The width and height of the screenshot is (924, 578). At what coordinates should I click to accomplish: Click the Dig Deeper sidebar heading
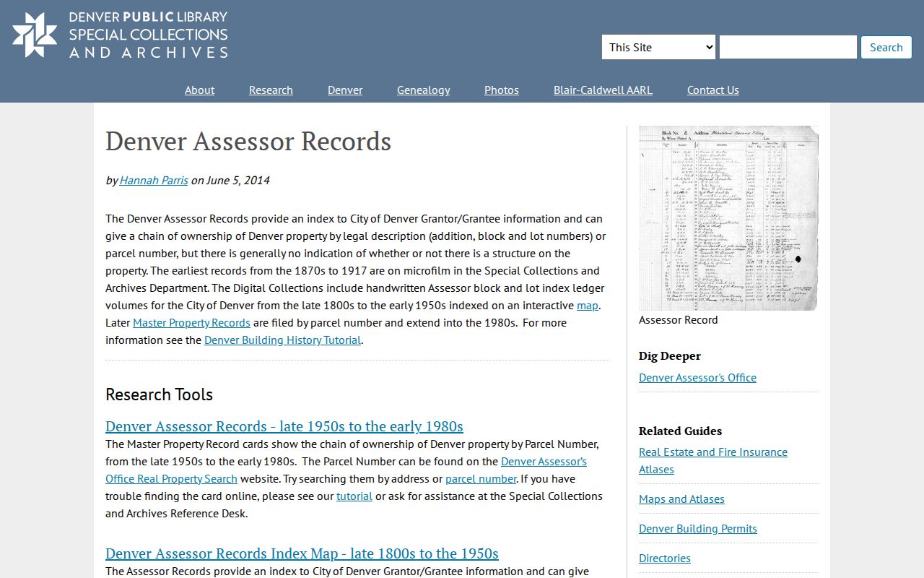[x=670, y=355]
